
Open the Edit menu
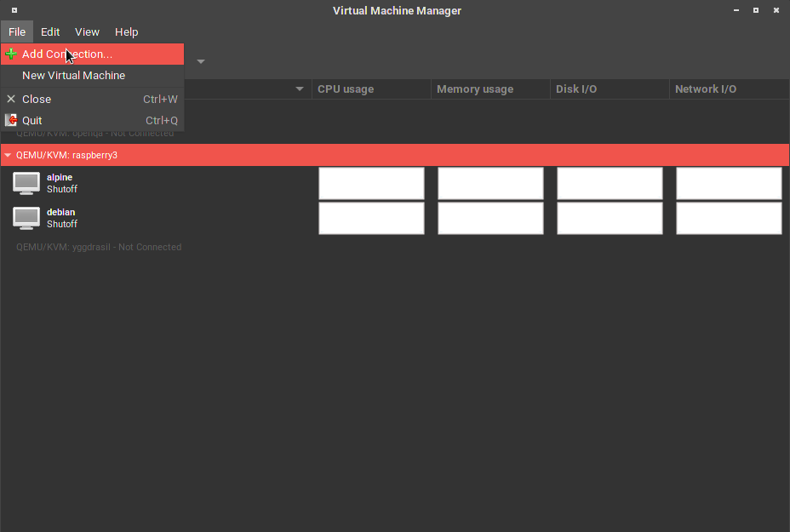[x=50, y=31]
